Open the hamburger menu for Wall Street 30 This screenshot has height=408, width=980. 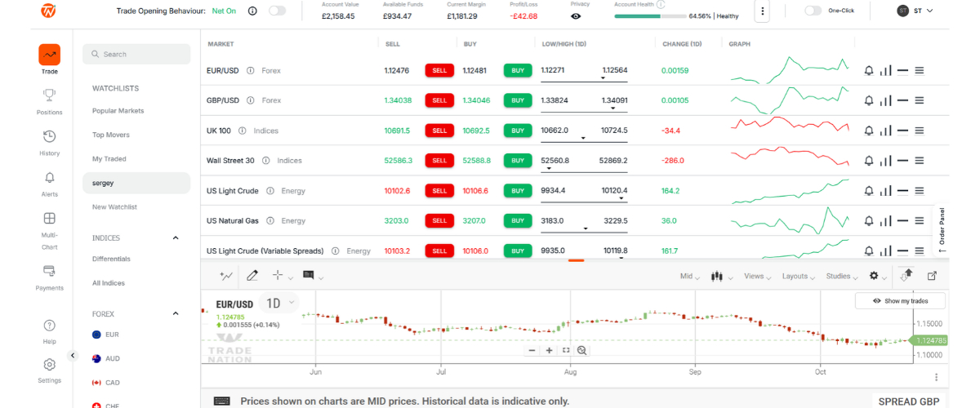click(x=919, y=161)
